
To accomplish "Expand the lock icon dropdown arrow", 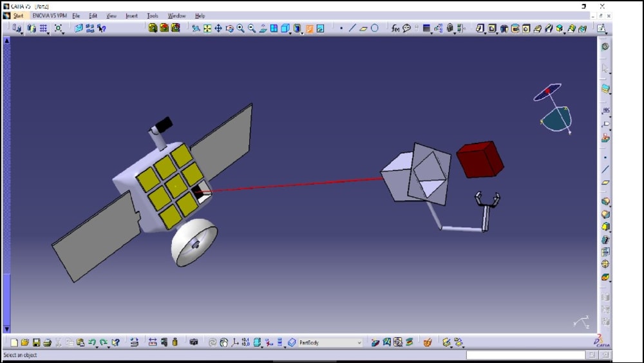I will tap(455, 32).
